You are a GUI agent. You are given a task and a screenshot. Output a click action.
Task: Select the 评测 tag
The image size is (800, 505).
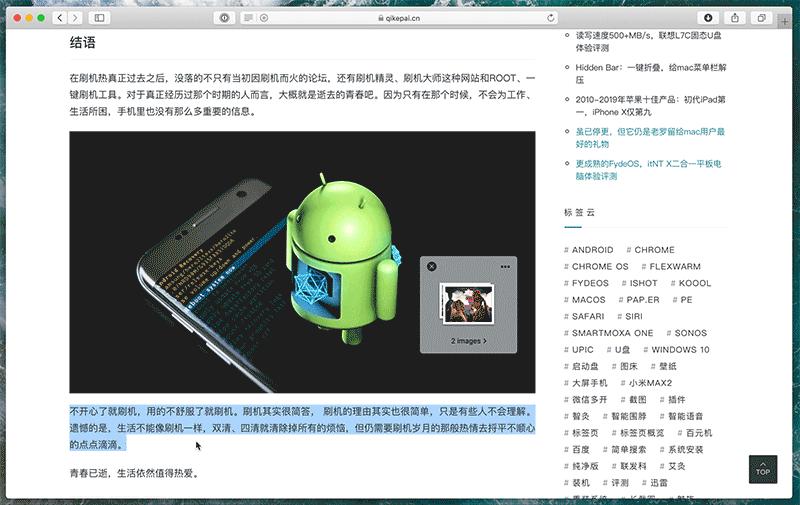(x=615, y=483)
